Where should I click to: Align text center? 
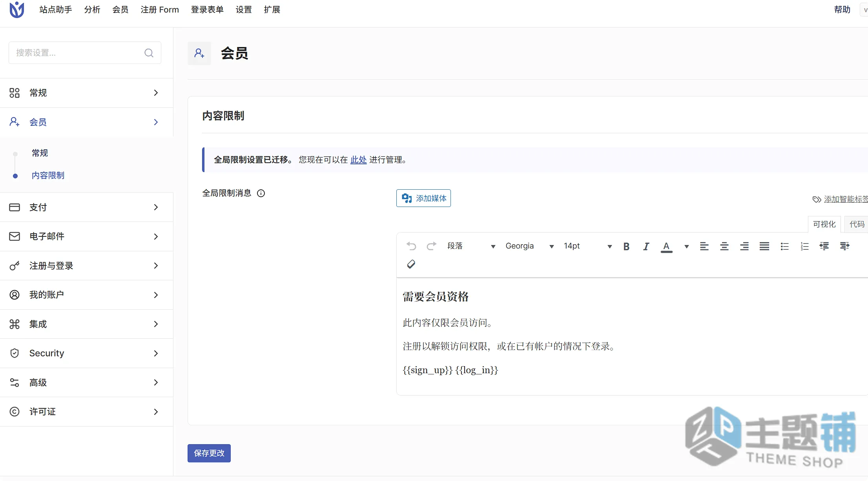724,246
